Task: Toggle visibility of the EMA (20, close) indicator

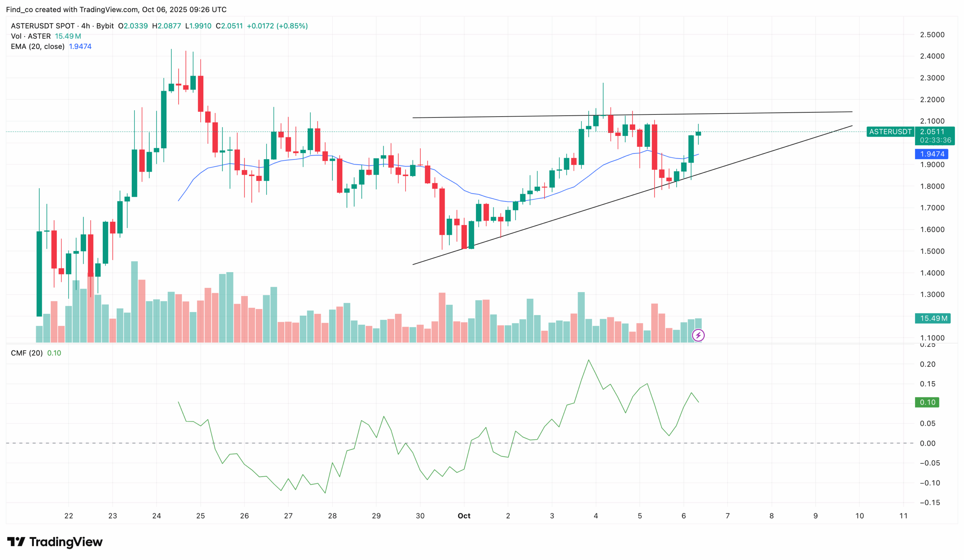Action: click(x=38, y=46)
